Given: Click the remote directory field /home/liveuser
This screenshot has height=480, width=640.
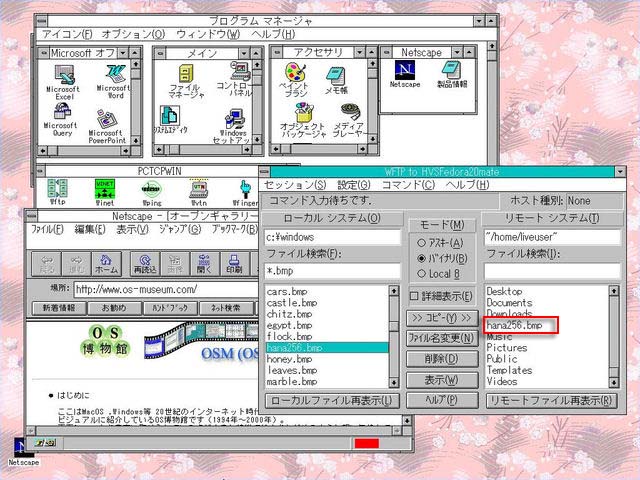Looking at the screenshot, I should [552, 237].
